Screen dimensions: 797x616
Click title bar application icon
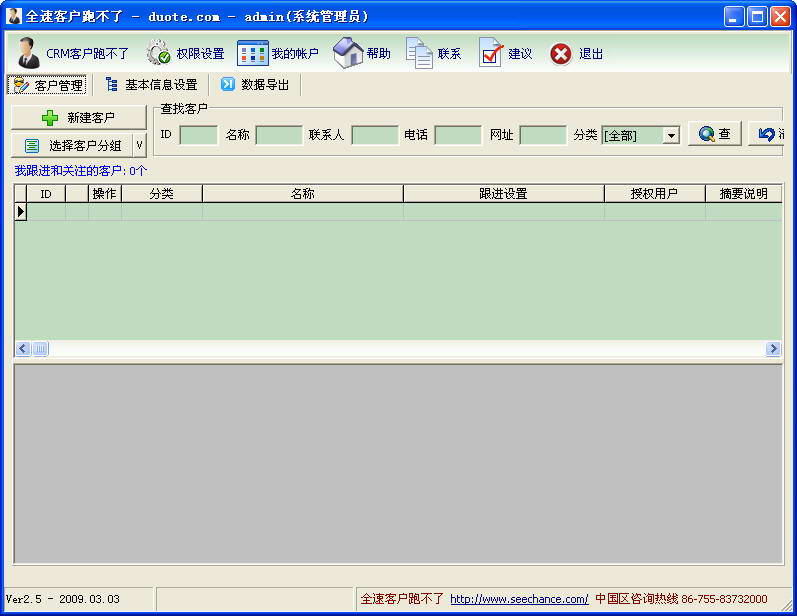[x=14, y=16]
